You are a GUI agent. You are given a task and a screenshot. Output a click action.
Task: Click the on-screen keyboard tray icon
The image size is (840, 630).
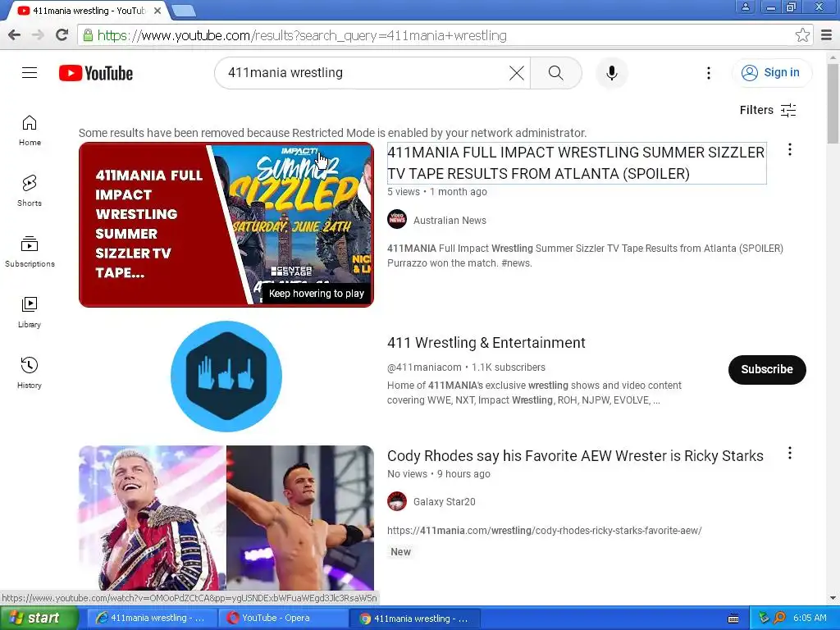click(x=733, y=619)
